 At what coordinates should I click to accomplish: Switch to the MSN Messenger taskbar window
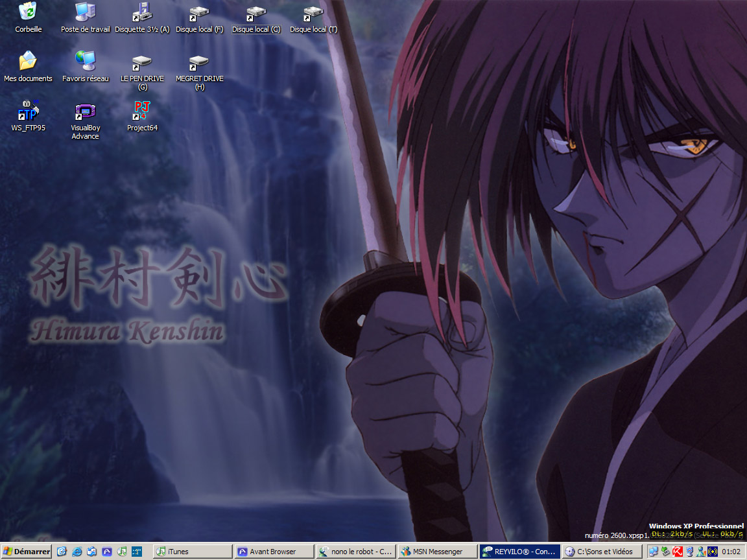(x=438, y=552)
